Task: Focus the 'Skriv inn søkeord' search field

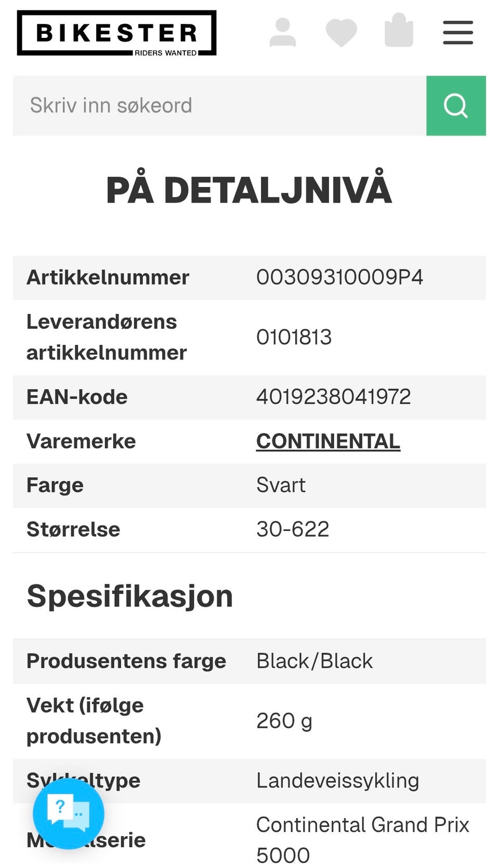Action: coord(218,106)
